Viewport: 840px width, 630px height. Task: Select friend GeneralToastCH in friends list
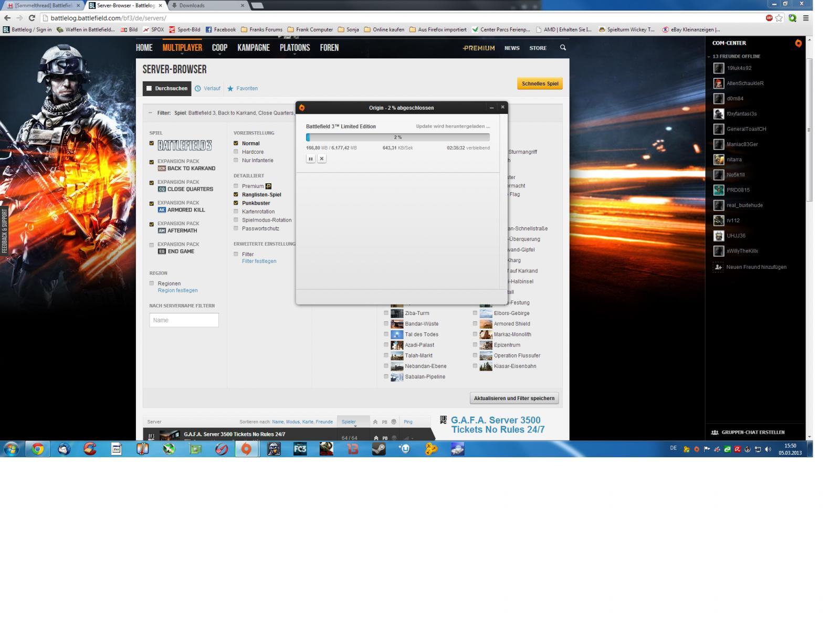point(747,129)
